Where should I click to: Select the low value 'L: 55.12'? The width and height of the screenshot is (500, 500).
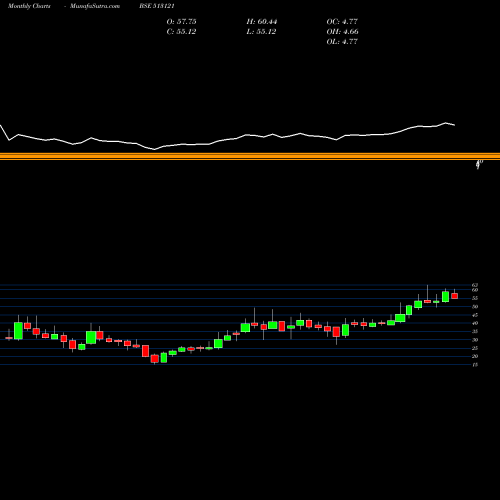261,32
